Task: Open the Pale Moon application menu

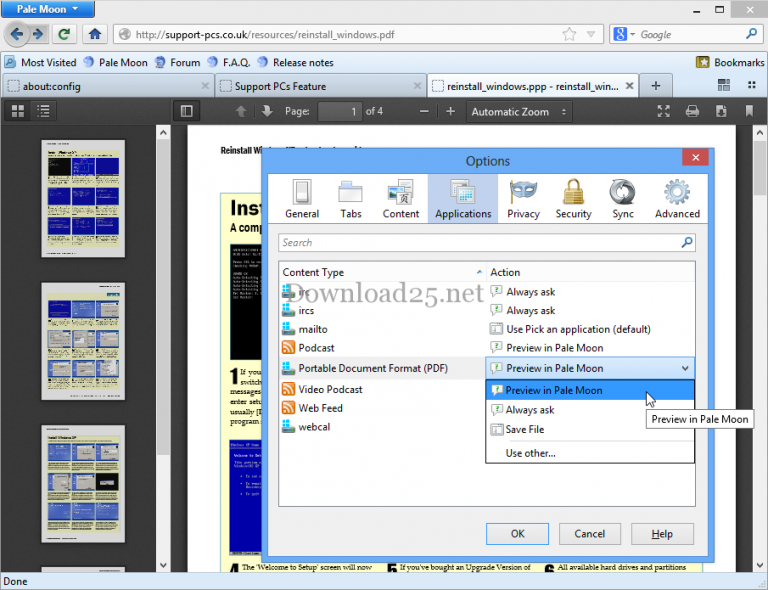Action: 48,9
